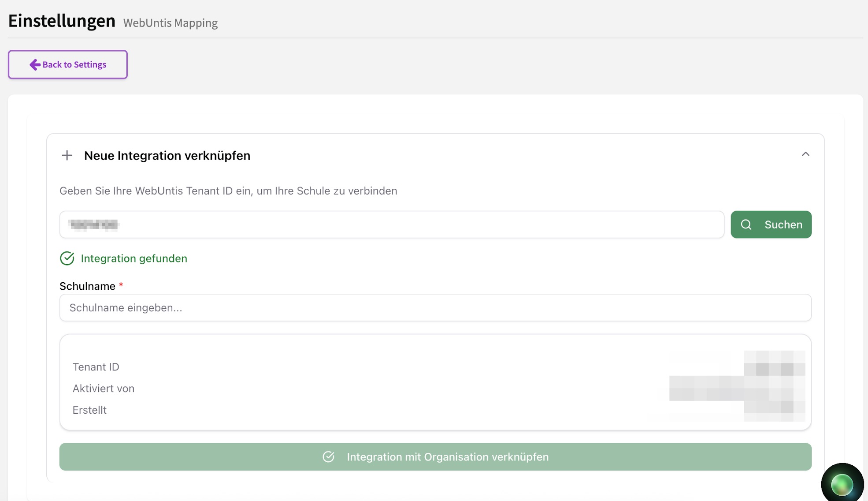Click the plus icon beside Neue Integration verknüpfen
Screen dimensions: 868x501
67,155
